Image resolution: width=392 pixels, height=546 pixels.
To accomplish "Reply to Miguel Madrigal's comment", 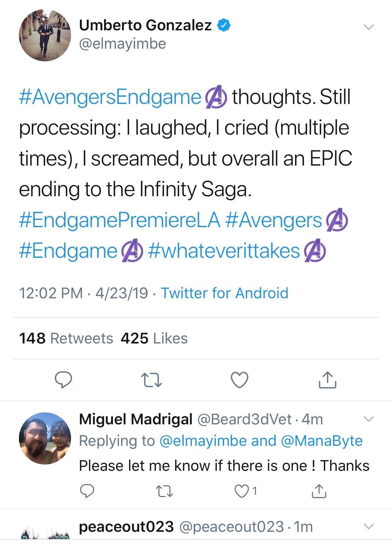I will tap(87, 491).
